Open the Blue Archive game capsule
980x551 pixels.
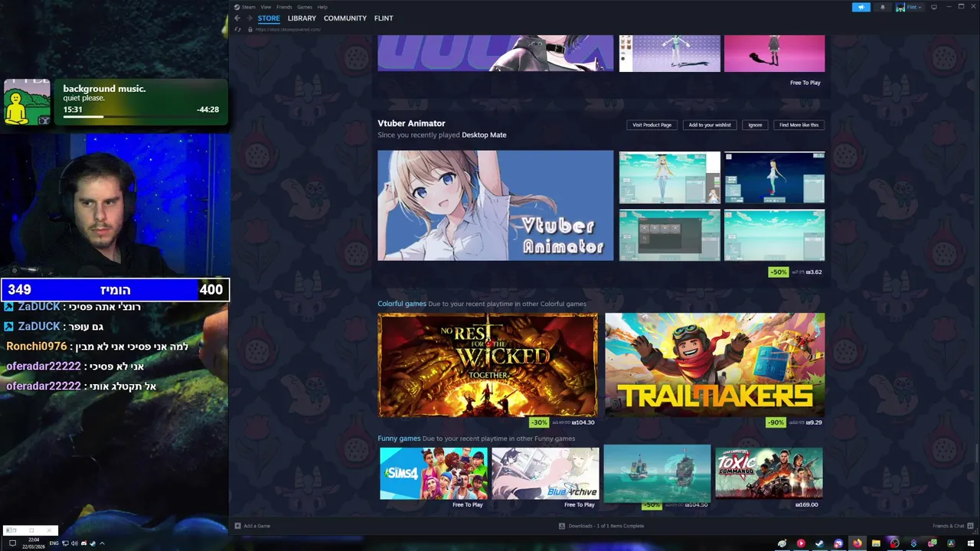(x=545, y=473)
